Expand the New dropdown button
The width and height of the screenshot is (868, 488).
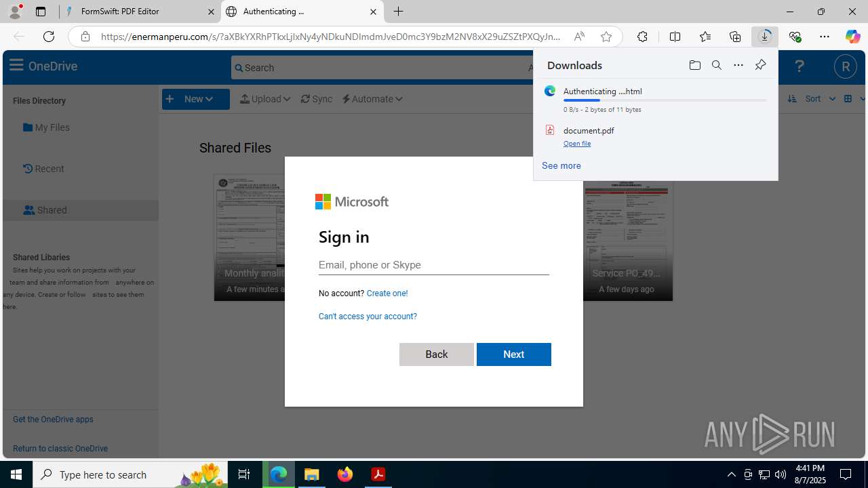tap(195, 99)
